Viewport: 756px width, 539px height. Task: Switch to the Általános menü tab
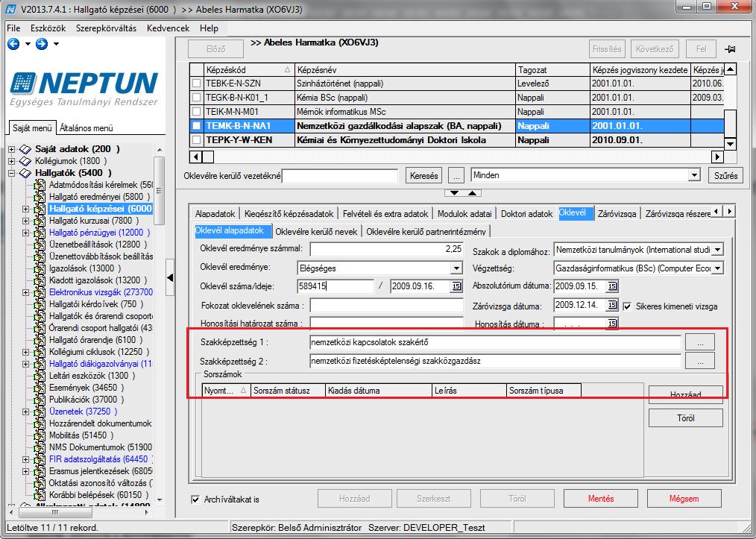(x=86, y=128)
